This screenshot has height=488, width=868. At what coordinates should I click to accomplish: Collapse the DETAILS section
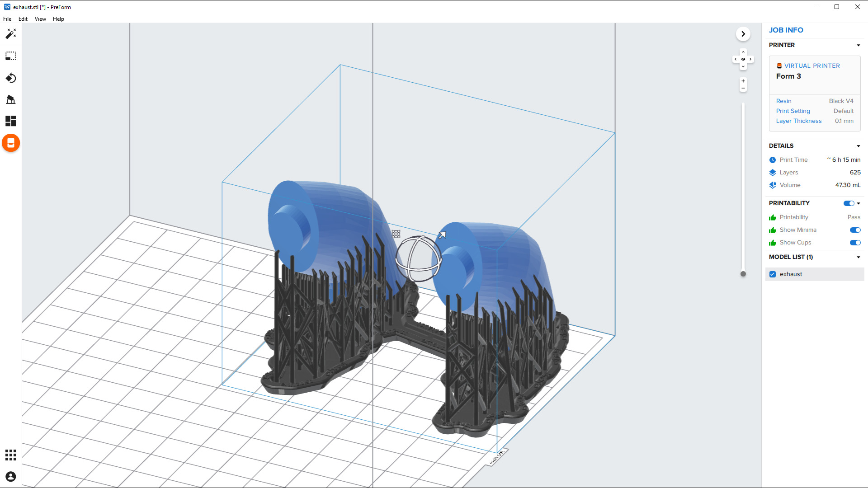pos(858,146)
